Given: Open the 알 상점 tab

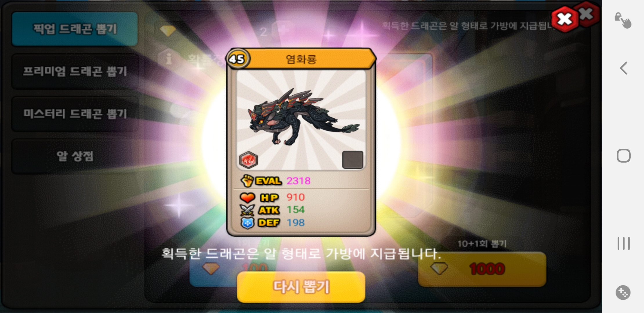Looking at the screenshot, I should click(75, 156).
